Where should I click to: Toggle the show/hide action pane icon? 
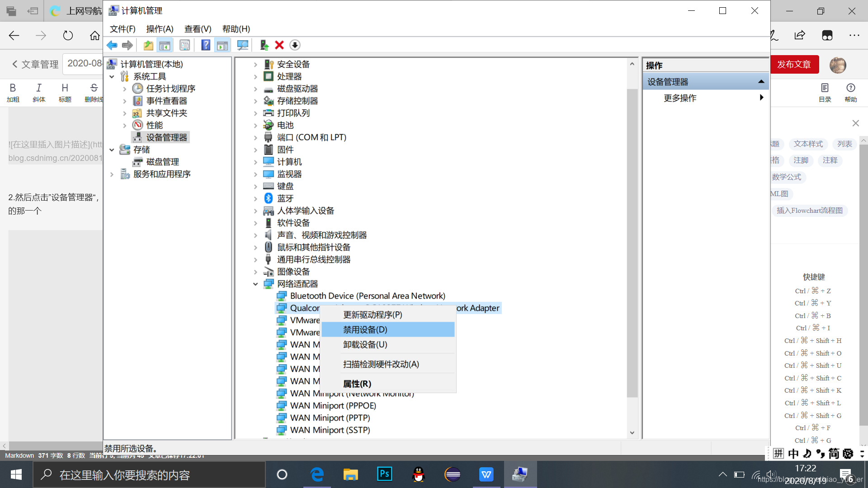222,45
